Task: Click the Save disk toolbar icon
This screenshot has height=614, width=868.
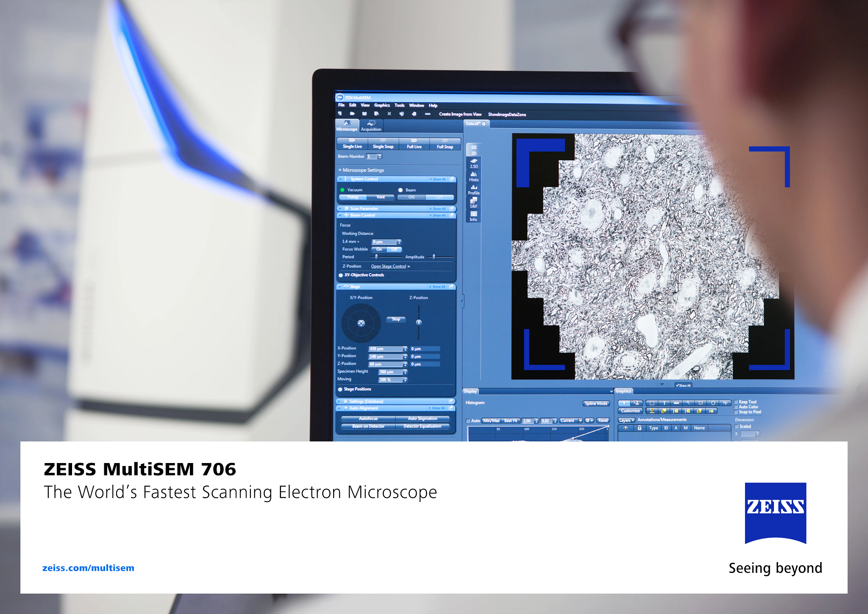Action: pos(364,114)
